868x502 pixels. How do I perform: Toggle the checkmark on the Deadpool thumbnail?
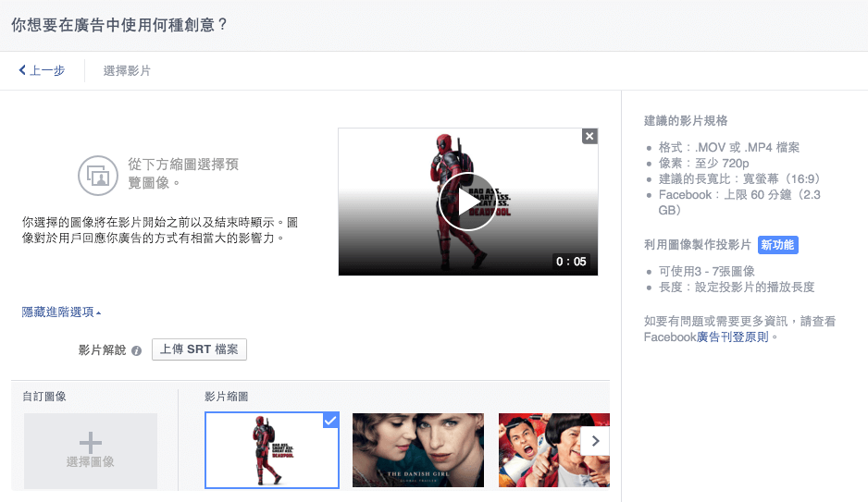330,421
